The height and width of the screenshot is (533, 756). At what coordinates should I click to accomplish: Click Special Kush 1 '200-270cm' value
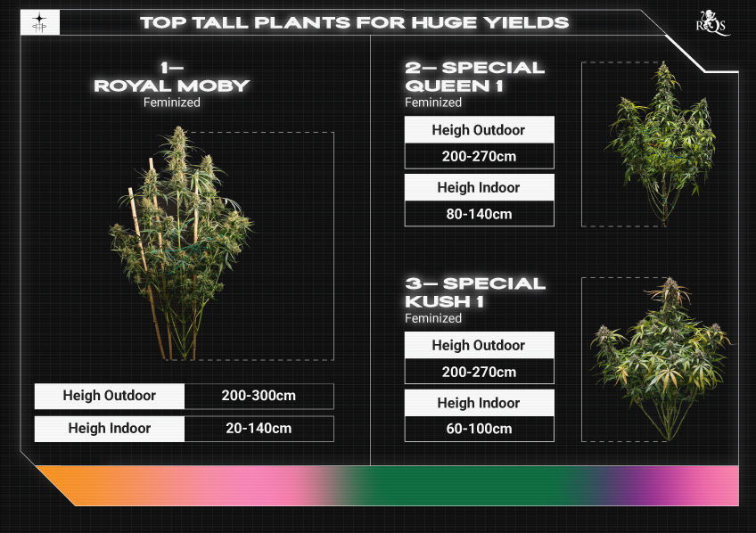click(480, 372)
